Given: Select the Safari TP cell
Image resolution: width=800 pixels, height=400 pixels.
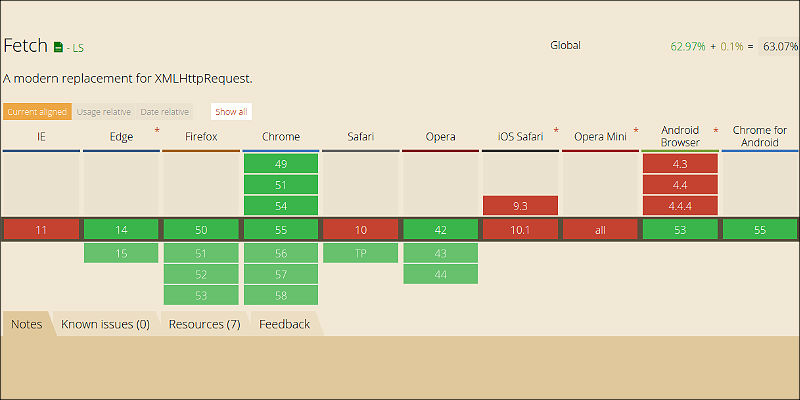Looking at the screenshot, I should (x=361, y=253).
